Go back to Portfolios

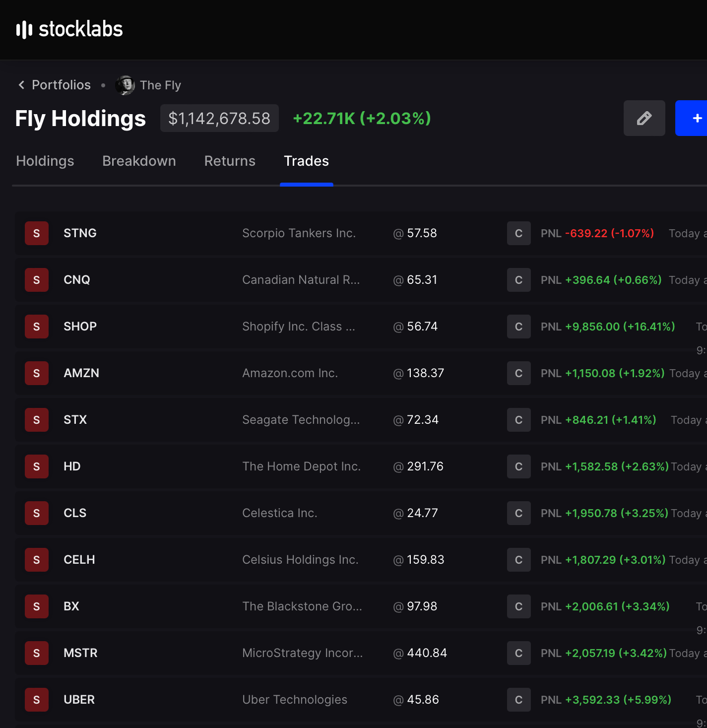[x=55, y=85]
